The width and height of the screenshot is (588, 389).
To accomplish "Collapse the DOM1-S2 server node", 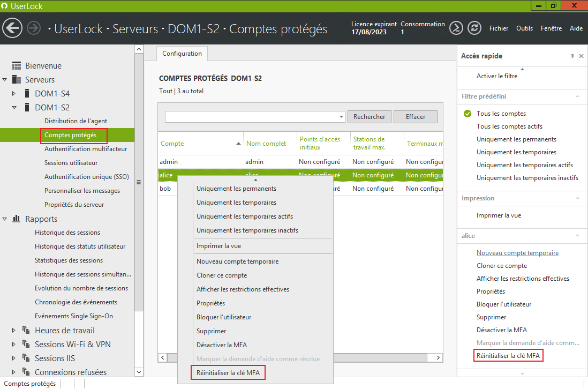I will (x=14, y=107).
